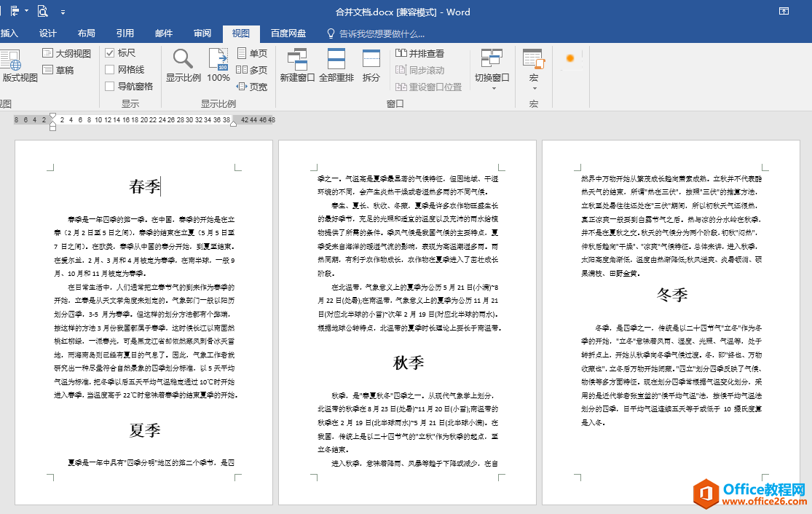
Task: Open the Zoom dialog (显示比例)
Action: [x=184, y=66]
